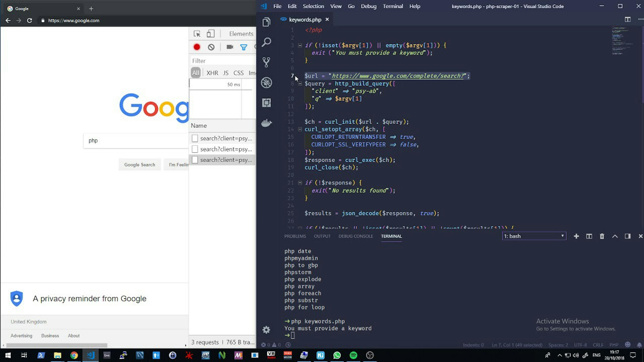Stop network recording in DevTools

(x=197, y=47)
